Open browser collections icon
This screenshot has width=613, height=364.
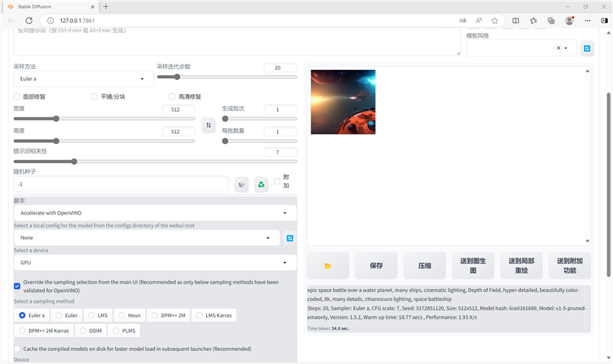click(551, 21)
